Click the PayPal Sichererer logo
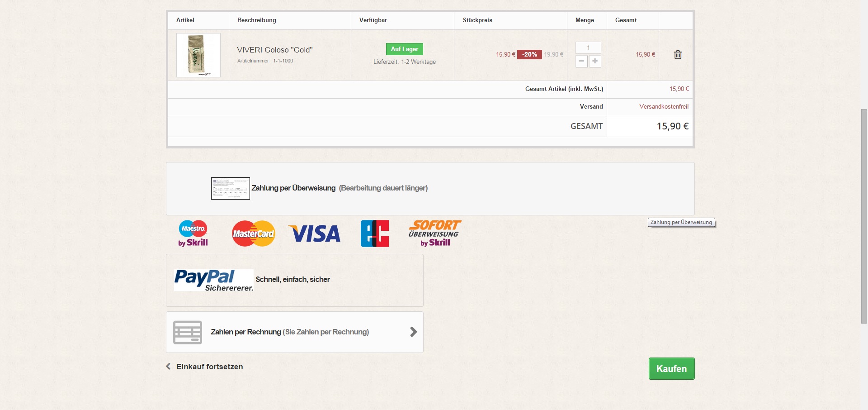 pyautogui.click(x=214, y=280)
